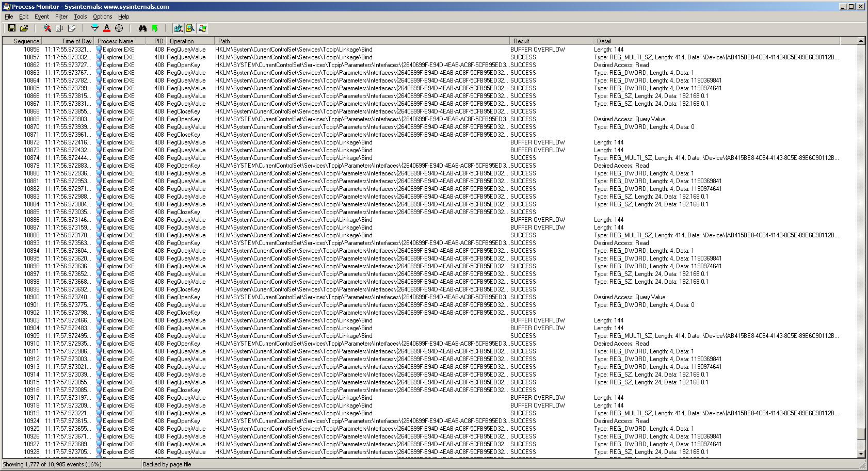Click the Process Name column header
This screenshot has height=471, width=868.
tap(119, 41)
